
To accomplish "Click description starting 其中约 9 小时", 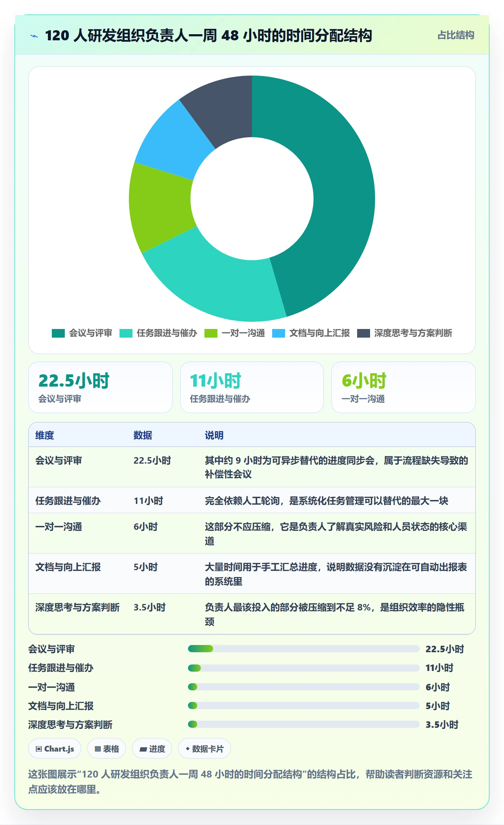I will [x=337, y=467].
